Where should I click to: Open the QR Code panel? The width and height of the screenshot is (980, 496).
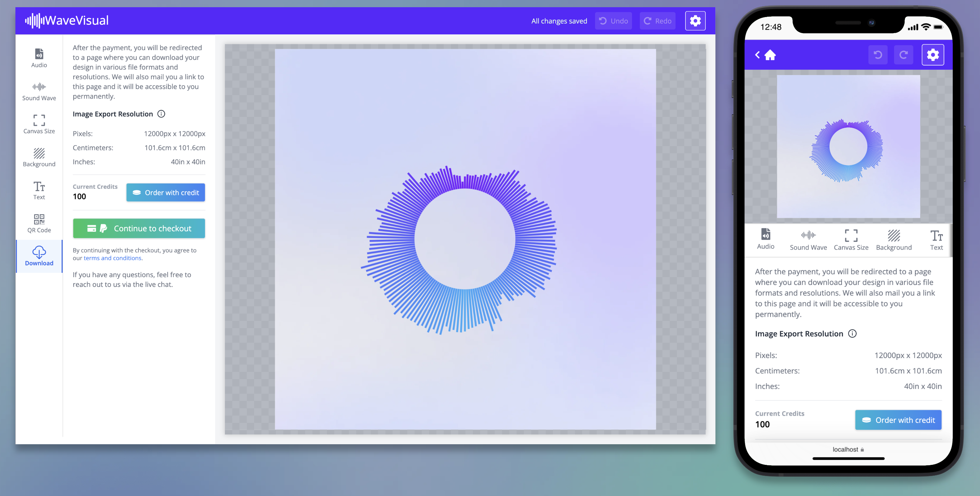click(39, 223)
